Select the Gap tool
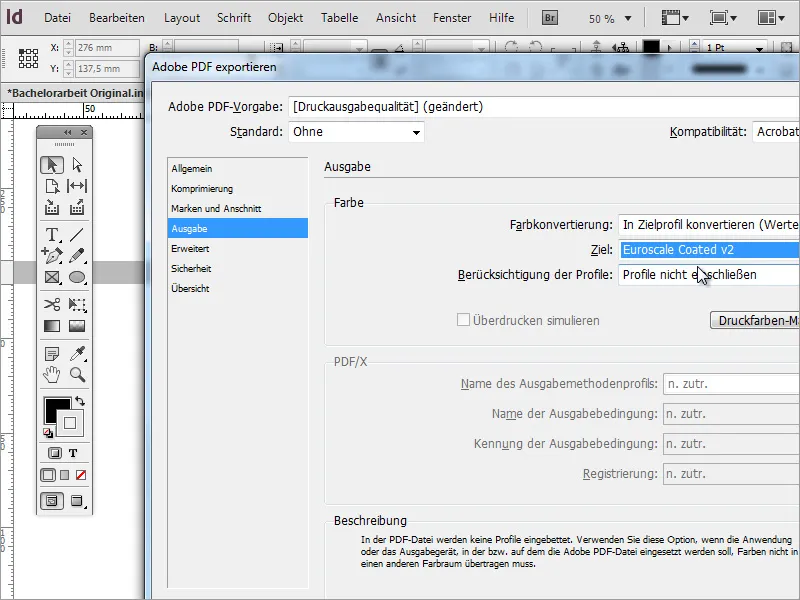 [77, 186]
